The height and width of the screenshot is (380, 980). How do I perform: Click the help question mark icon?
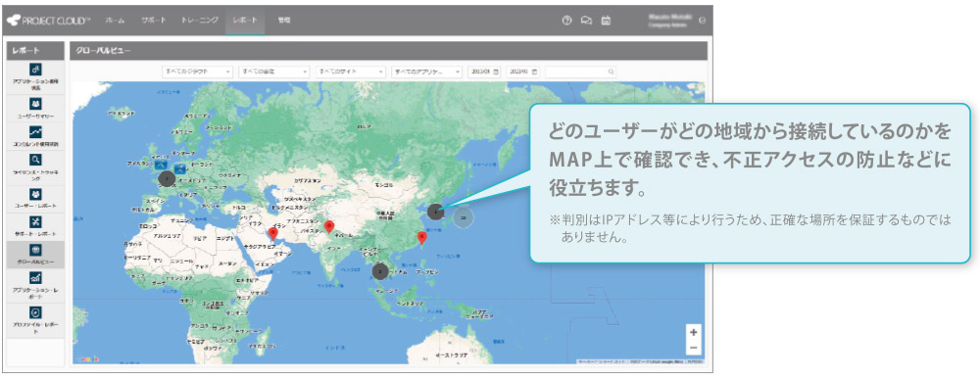[x=566, y=20]
